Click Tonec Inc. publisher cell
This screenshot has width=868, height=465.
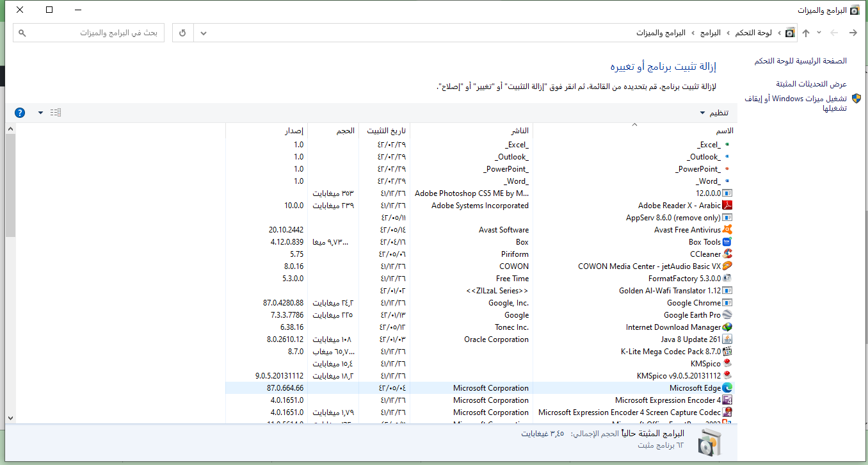pos(512,327)
